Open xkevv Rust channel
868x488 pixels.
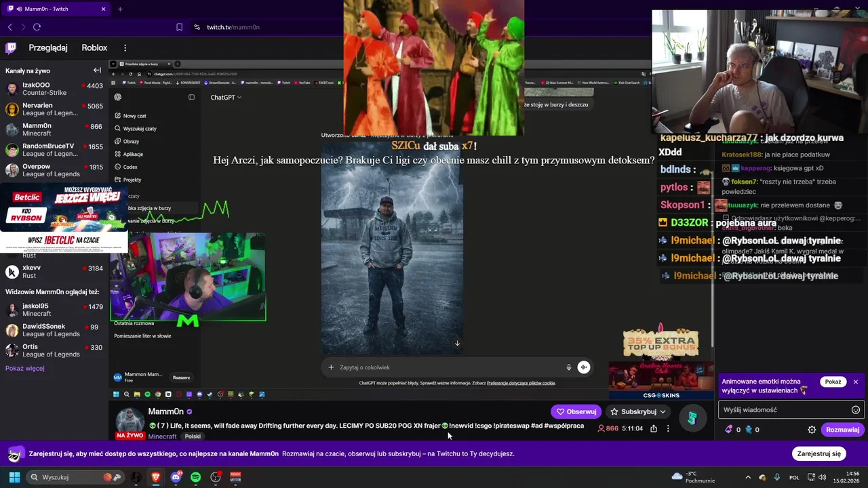point(54,272)
